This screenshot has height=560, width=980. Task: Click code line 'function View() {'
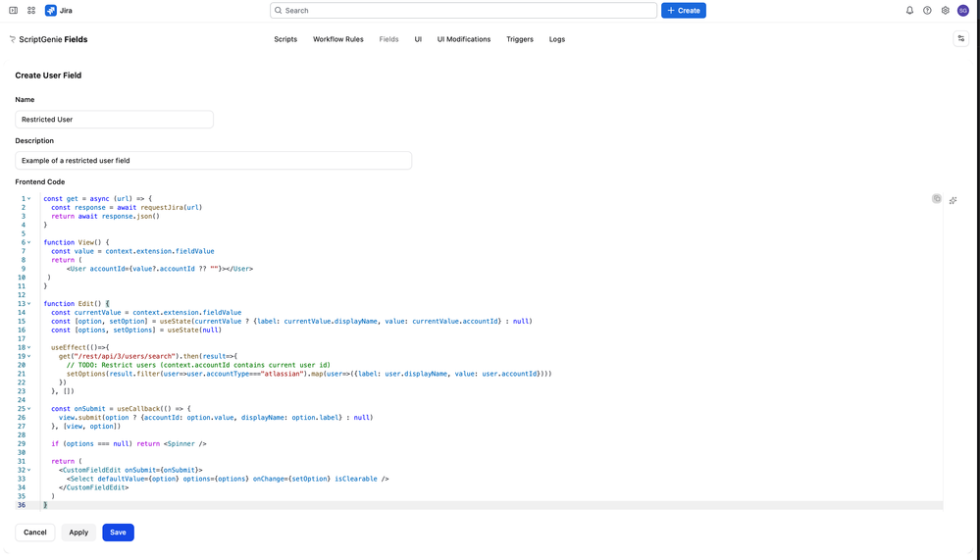[x=77, y=242]
